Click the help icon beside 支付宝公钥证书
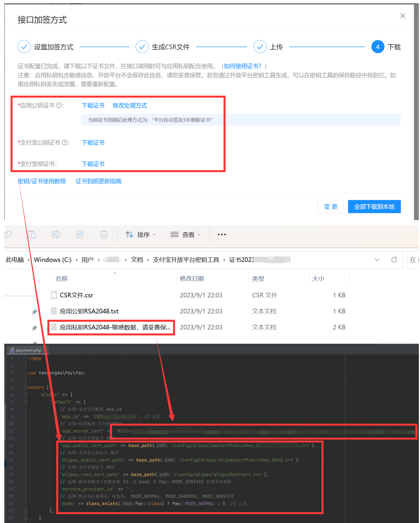The image size is (420, 523). [65, 142]
